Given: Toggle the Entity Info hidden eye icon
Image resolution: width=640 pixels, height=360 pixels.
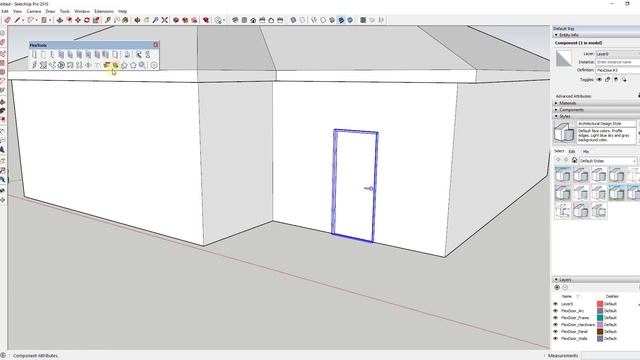Looking at the screenshot, I should 599,80.
